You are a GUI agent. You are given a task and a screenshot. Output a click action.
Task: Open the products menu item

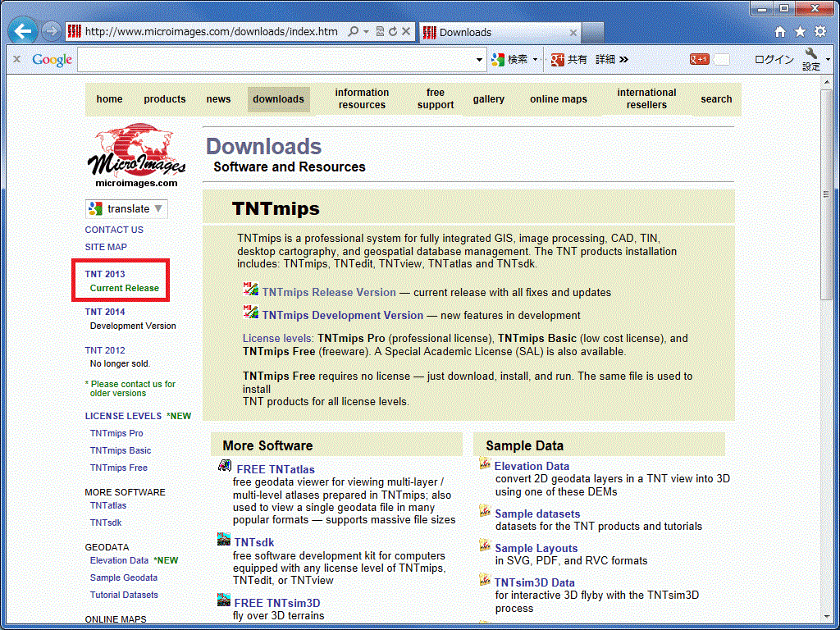(x=164, y=99)
